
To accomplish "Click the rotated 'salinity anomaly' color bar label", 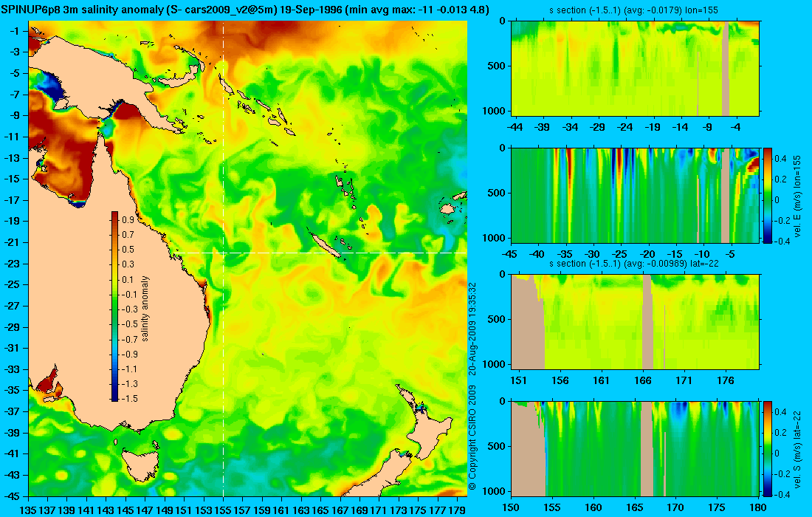I will tap(145, 308).
